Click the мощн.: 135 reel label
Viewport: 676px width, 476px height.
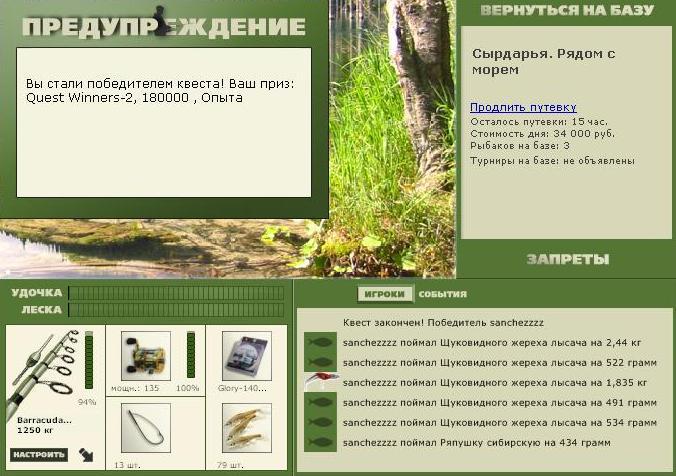(135, 388)
